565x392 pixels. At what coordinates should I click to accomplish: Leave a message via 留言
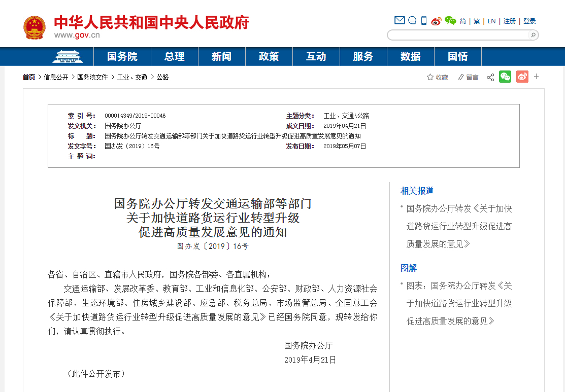468,77
